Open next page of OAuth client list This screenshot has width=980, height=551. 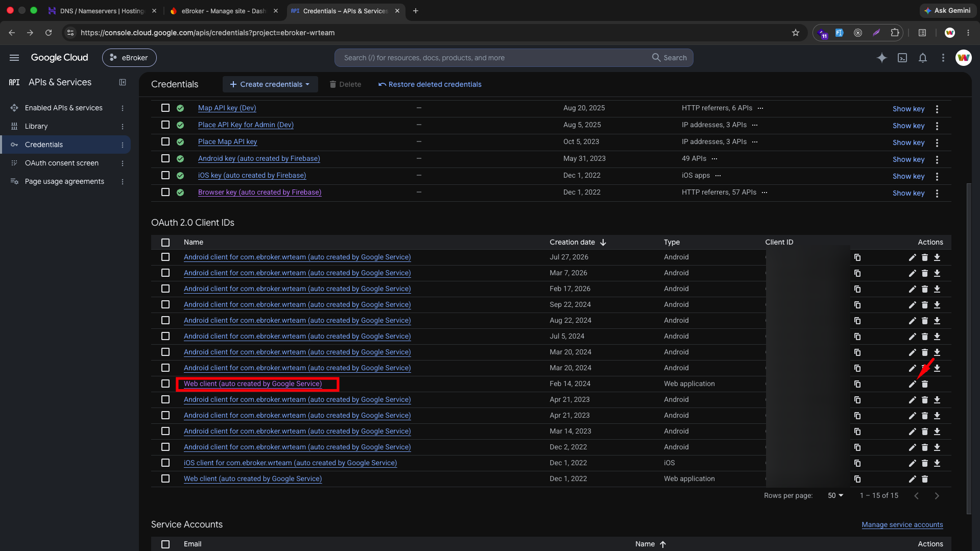937,496
